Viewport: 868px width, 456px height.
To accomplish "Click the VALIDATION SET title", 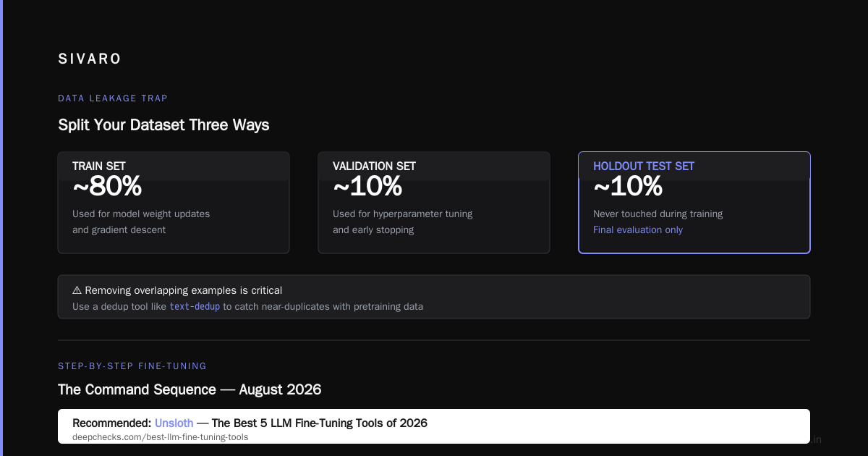I will [x=374, y=166].
